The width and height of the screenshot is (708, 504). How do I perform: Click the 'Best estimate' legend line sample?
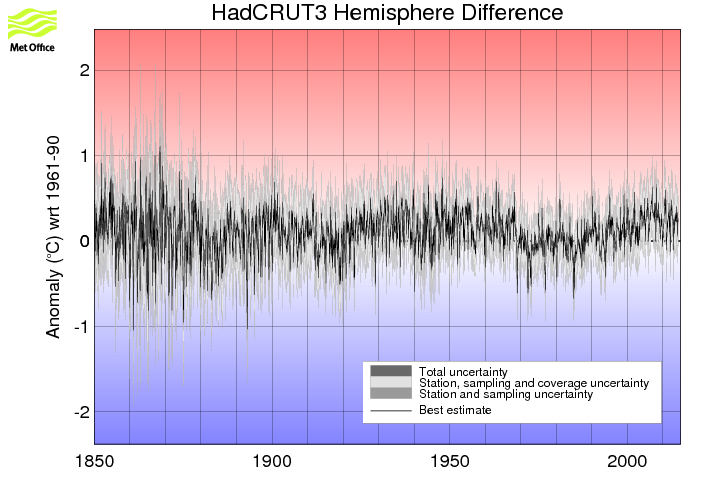(391, 411)
